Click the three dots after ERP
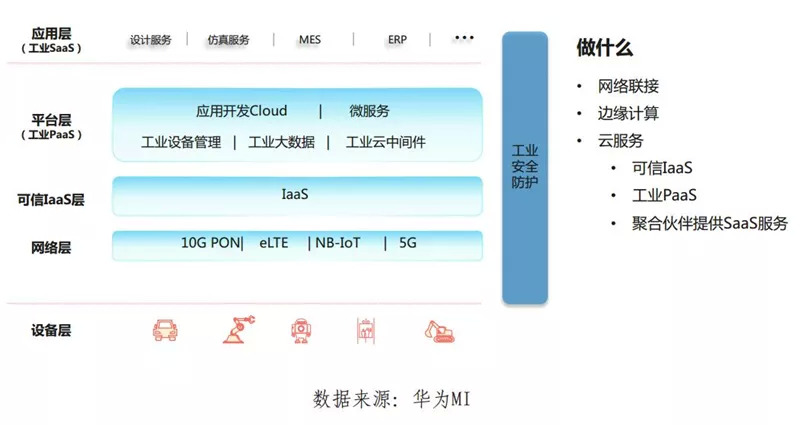The width and height of the screenshot is (800, 425). click(464, 38)
